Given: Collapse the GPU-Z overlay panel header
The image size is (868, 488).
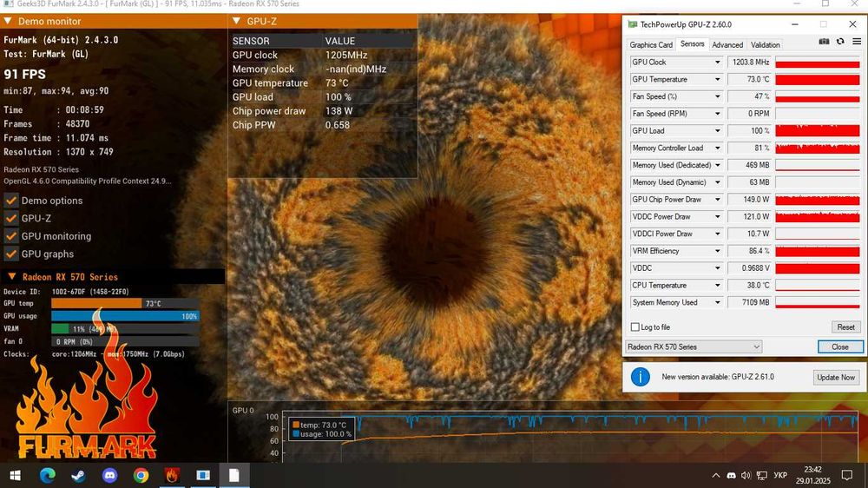Looking at the screenshot, I should pyautogui.click(x=236, y=21).
